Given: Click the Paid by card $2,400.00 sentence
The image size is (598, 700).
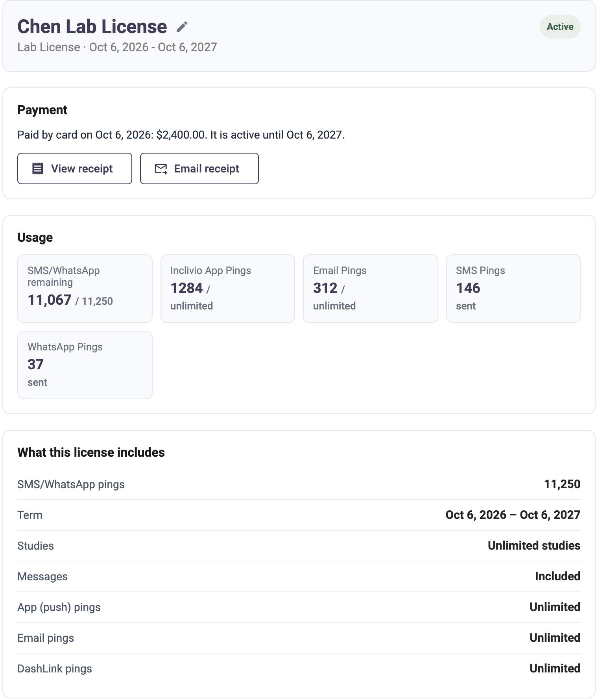Looking at the screenshot, I should click(181, 135).
